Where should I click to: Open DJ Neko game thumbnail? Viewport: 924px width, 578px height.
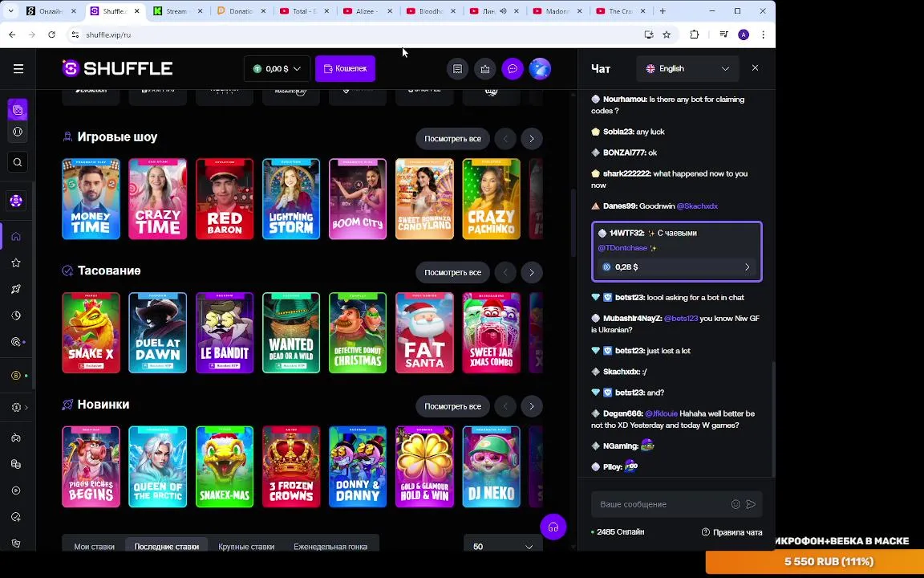[x=492, y=466]
